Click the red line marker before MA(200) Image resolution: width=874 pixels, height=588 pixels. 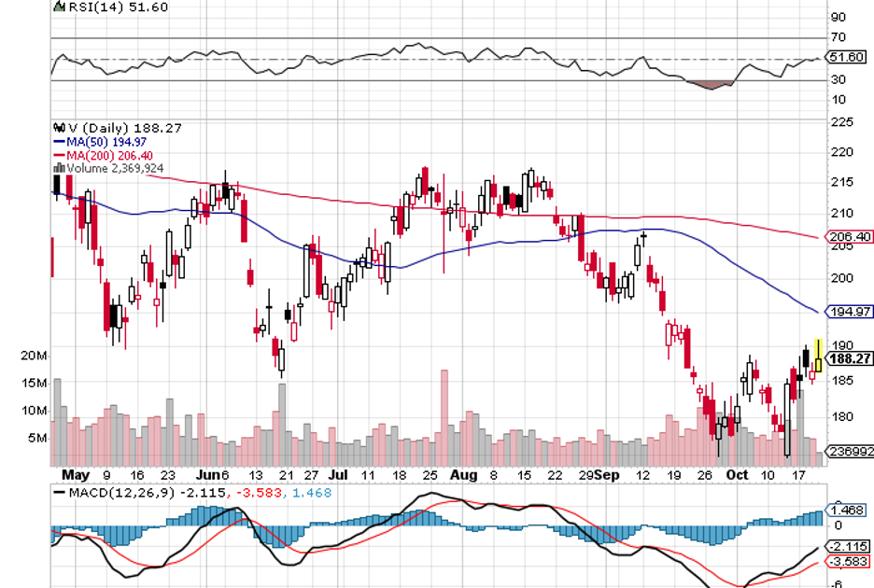(x=60, y=156)
